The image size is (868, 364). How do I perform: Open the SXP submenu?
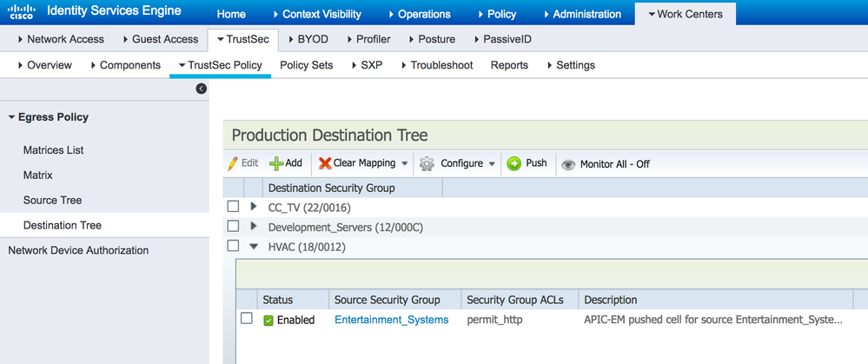[367, 65]
